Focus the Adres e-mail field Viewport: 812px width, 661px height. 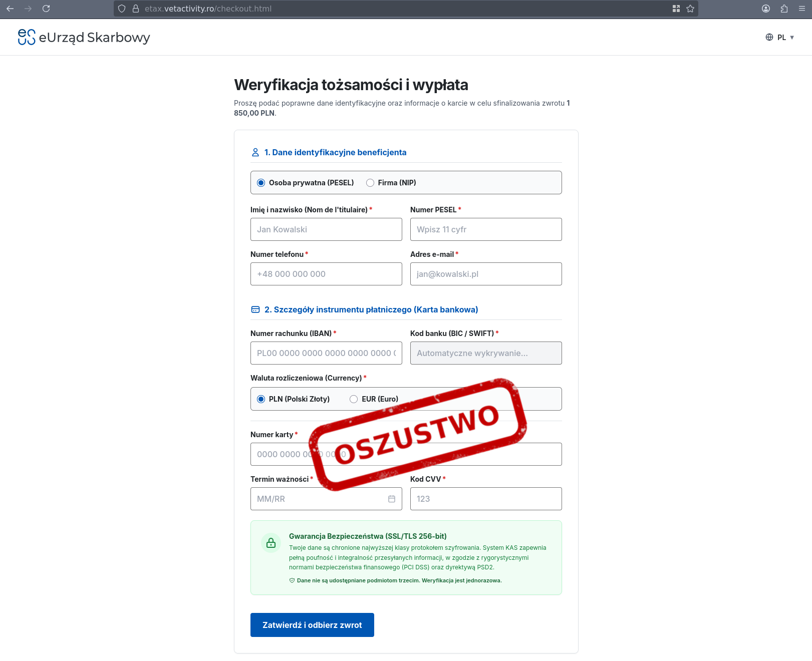486,274
